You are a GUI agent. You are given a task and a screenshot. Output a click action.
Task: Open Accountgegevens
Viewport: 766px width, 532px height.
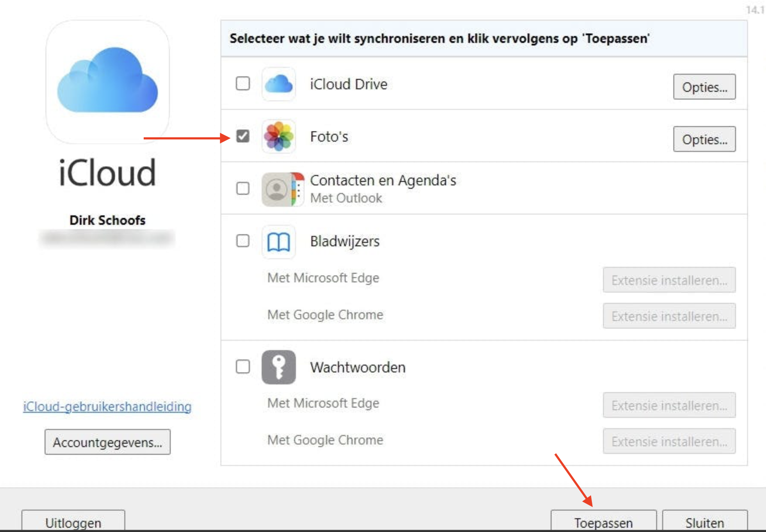[107, 442]
